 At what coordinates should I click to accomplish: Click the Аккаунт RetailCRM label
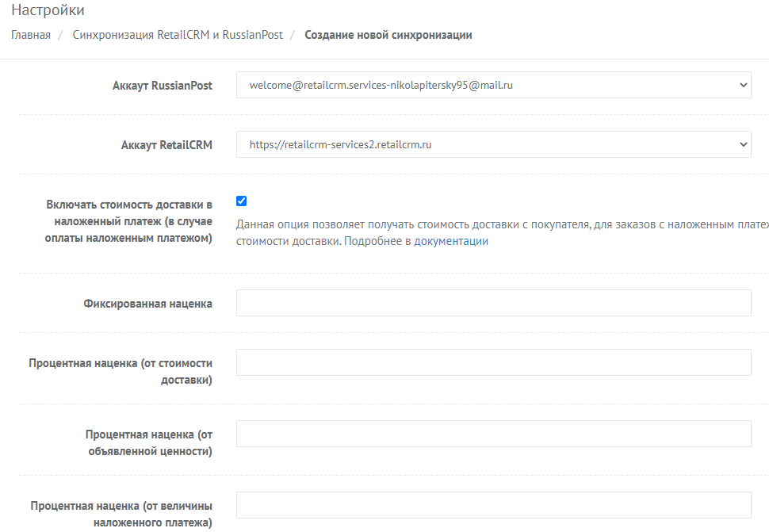[166, 145]
